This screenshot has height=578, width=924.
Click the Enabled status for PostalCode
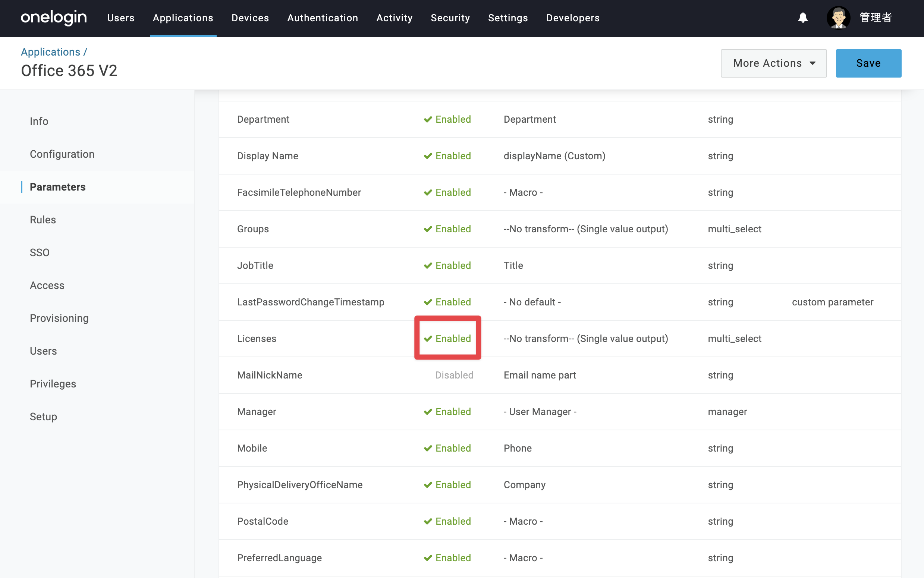pyautogui.click(x=447, y=521)
